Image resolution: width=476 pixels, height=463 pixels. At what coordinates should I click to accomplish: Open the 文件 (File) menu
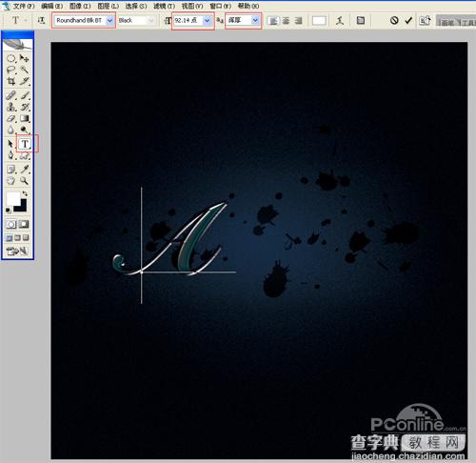point(23,6)
